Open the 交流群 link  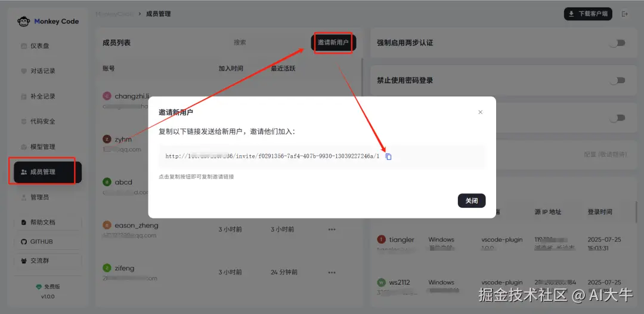pos(48,260)
